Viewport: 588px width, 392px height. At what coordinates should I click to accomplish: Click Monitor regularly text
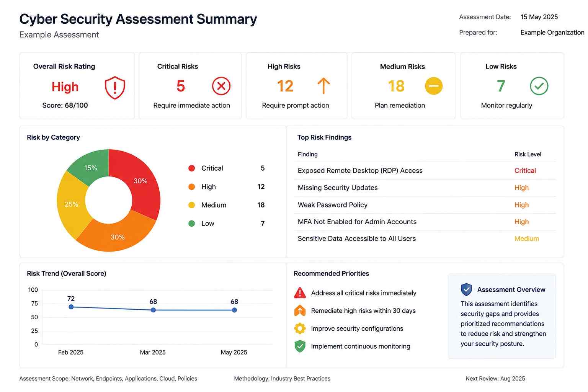click(506, 105)
